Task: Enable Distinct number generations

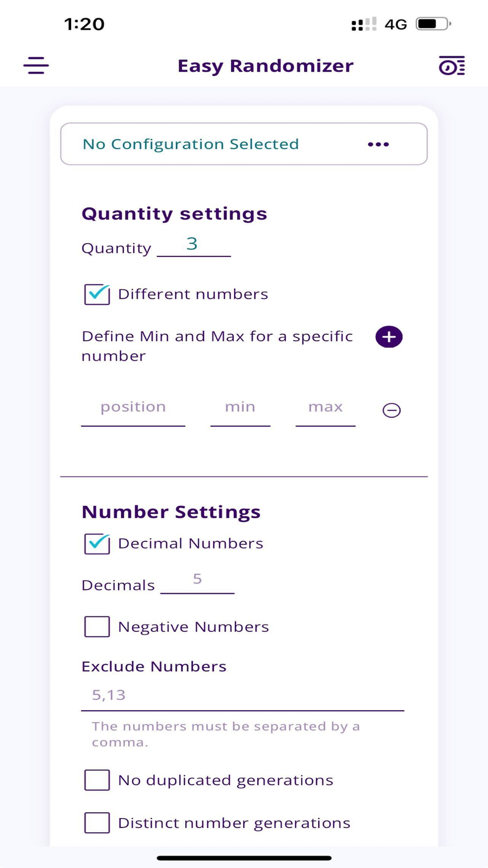Action: click(x=97, y=823)
